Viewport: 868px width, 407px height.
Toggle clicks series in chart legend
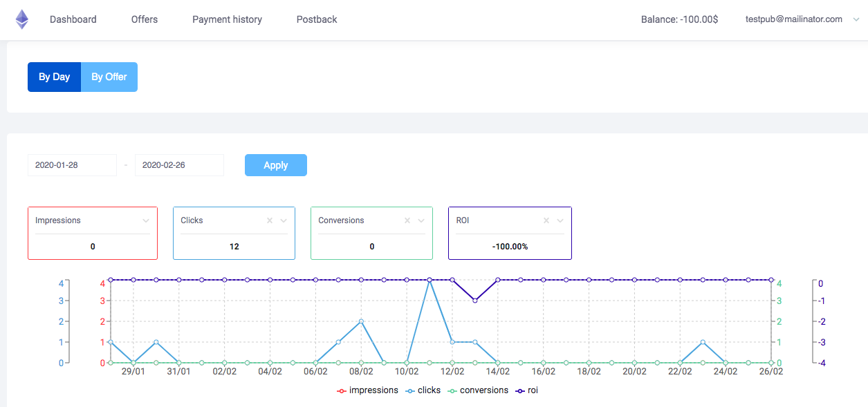point(423,390)
